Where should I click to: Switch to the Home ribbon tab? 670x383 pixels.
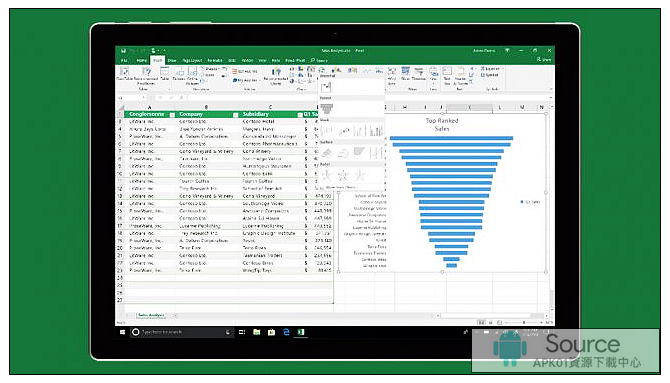pos(141,61)
